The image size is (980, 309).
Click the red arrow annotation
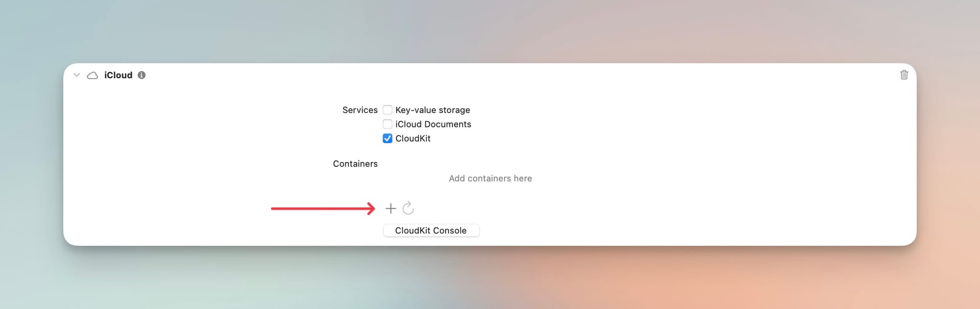coord(318,209)
